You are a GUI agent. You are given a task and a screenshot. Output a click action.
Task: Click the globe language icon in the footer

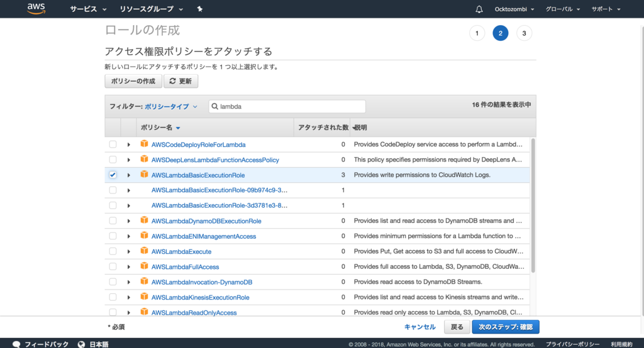click(81, 344)
